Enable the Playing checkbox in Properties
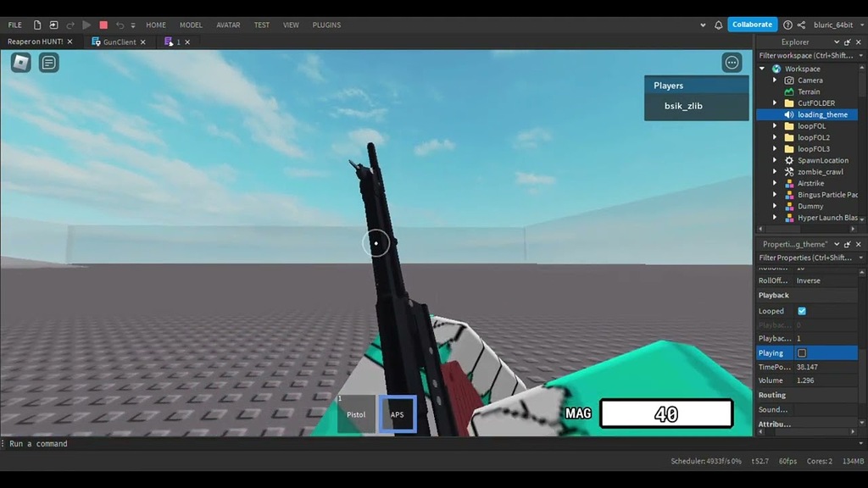This screenshot has height=488, width=868. [800, 352]
